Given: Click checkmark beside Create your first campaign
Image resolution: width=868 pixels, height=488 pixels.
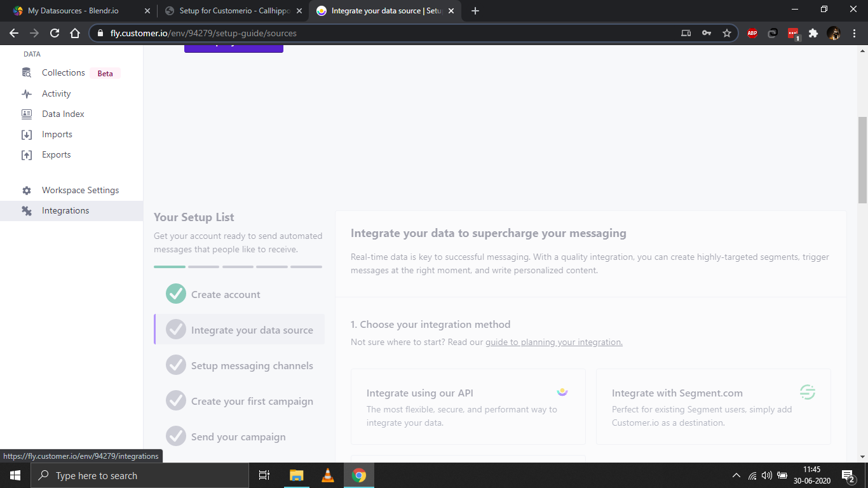Looking at the screenshot, I should 176,400.
